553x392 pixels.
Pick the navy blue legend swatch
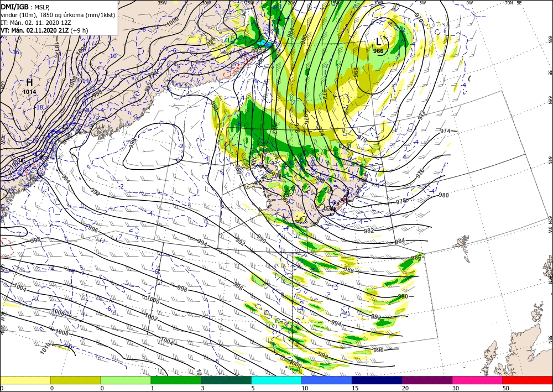pyautogui.click(x=377, y=380)
